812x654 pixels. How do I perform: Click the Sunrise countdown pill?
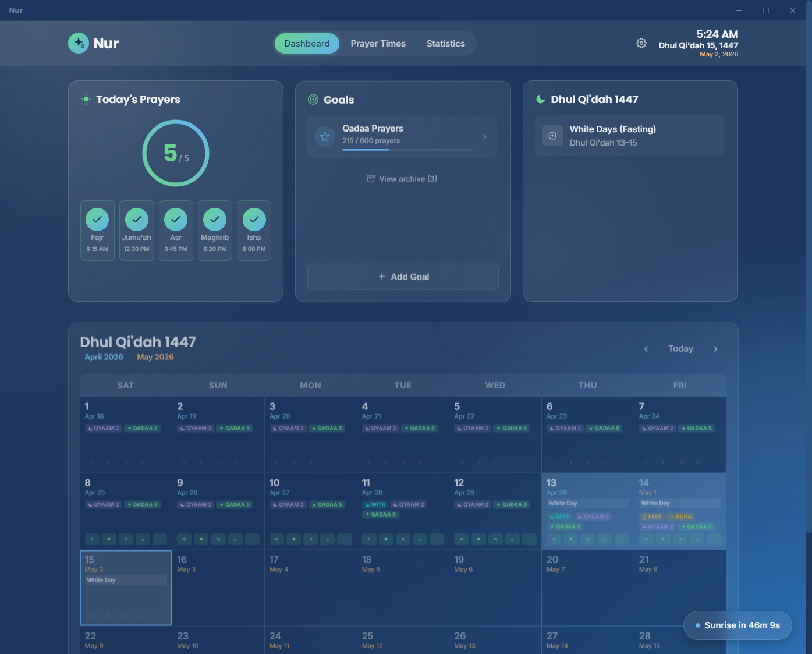pos(737,625)
